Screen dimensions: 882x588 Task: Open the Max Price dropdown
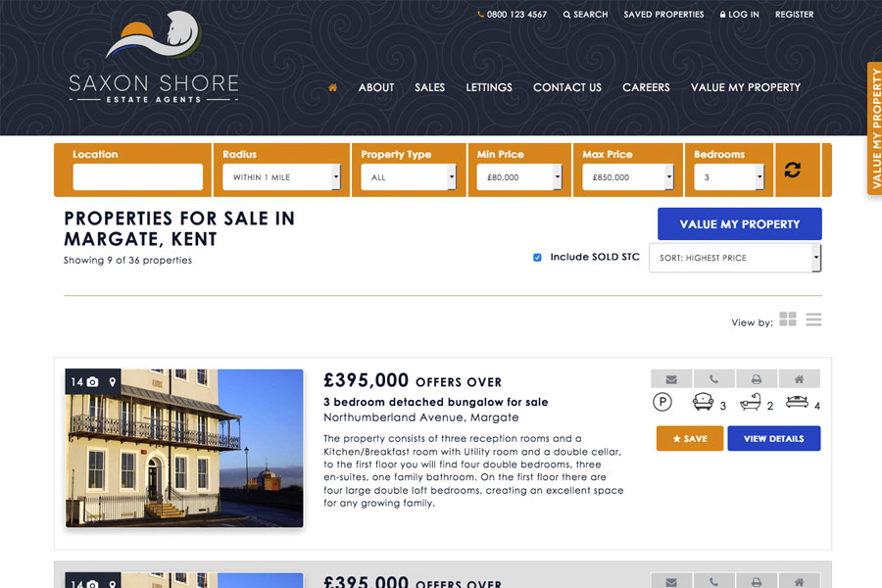(628, 177)
